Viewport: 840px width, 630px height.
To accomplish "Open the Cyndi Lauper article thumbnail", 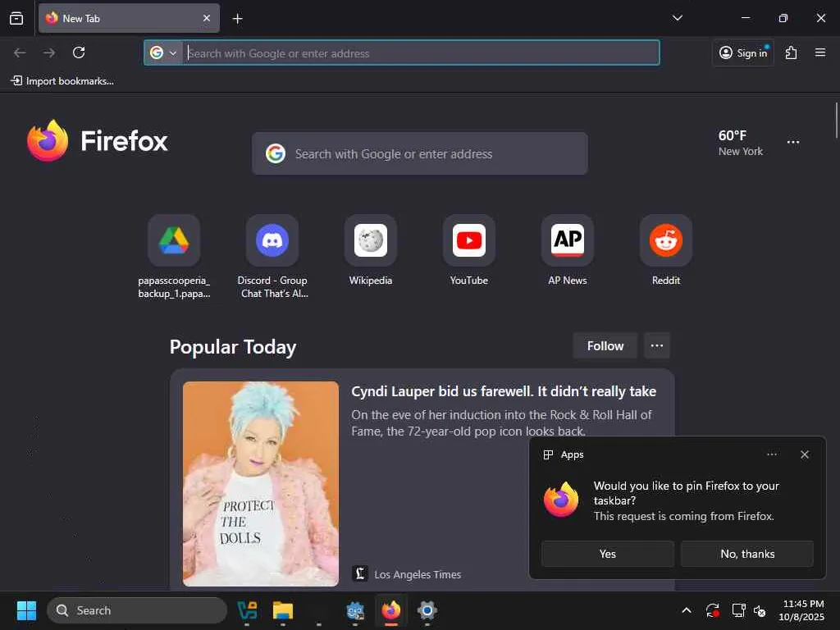I will point(261,484).
